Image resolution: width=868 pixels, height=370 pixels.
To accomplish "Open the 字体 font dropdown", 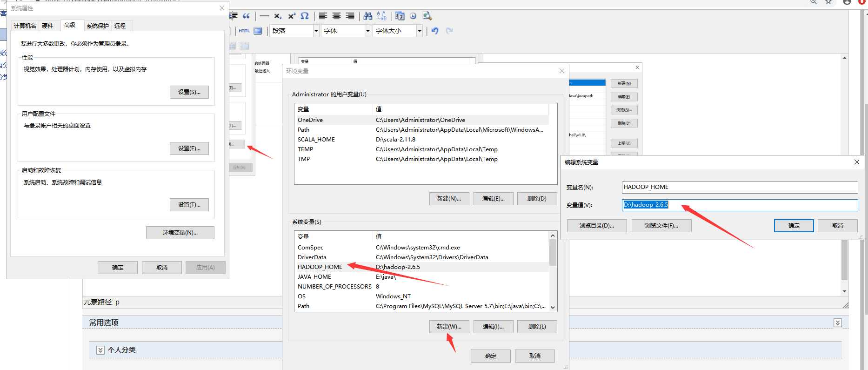I will pyautogui.click(x=346, y=31).
